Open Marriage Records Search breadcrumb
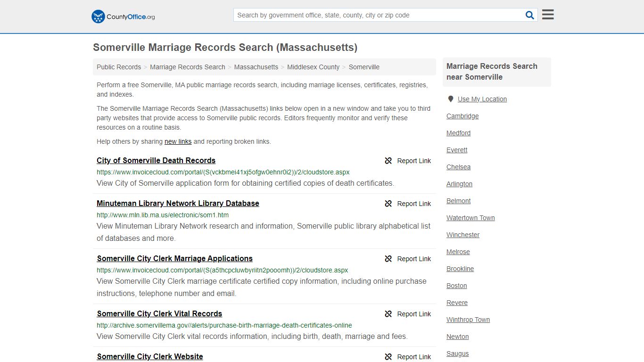 (188, 67)
